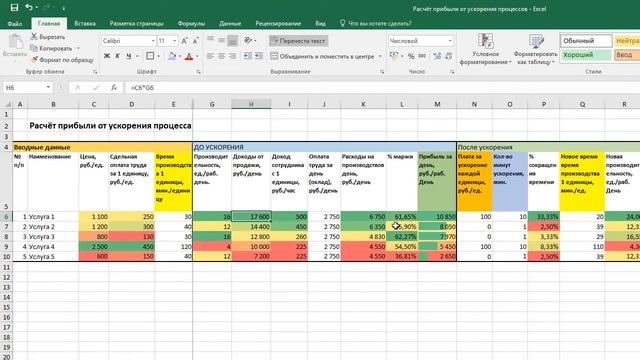Open the underline style dropdown arrow
The image size is (640, 360).
pos(138,56)
